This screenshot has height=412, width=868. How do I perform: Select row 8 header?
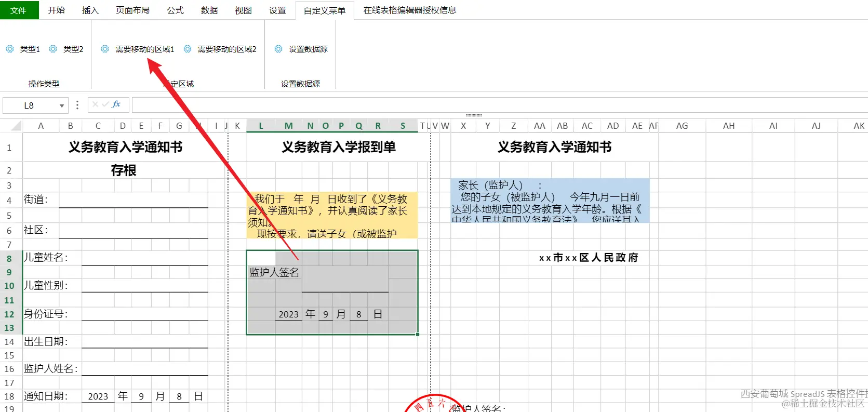(x=9, y=258)
